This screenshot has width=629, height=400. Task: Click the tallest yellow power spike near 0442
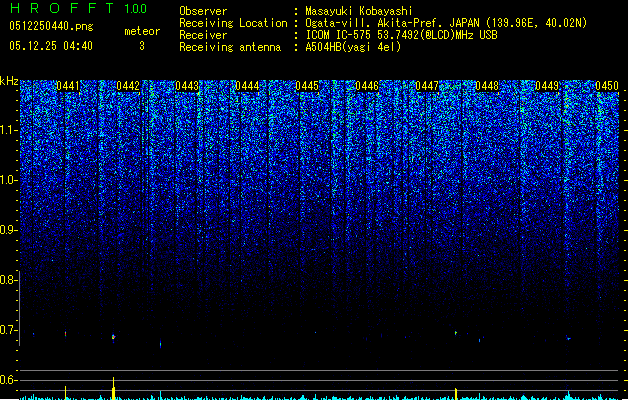(x=114, y=388)
